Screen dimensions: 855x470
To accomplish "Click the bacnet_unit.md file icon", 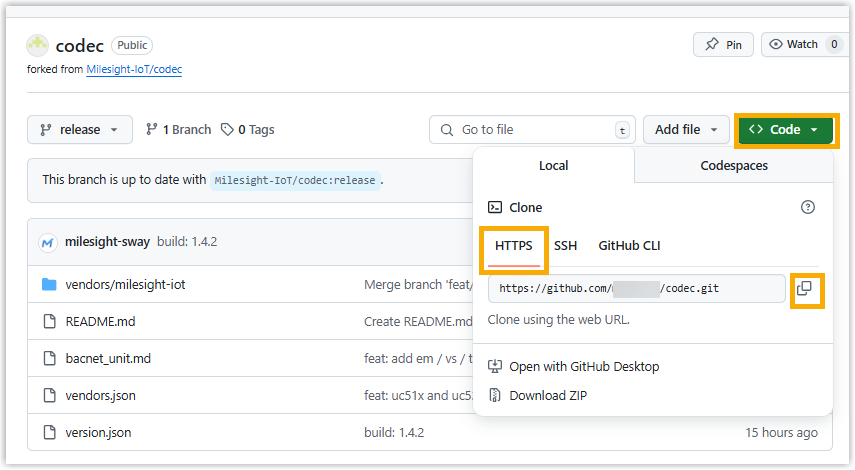I will [x=50, y=359].
